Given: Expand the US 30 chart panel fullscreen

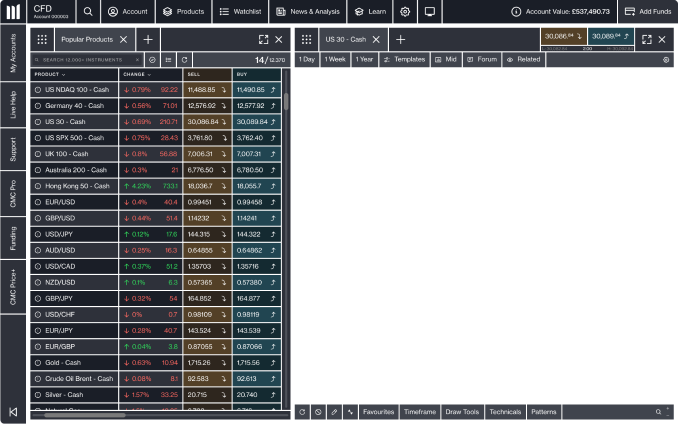Looking at the screenshot, I should (x=647, y=39).
